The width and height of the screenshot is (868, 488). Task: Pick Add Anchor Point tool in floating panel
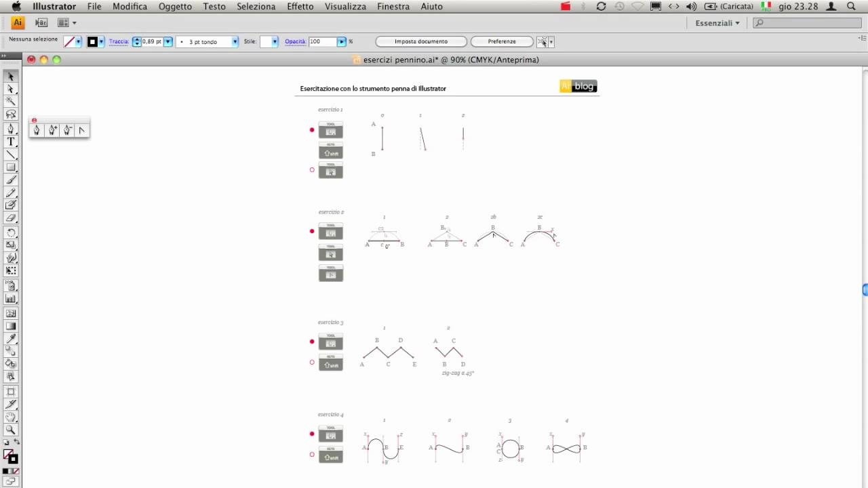[52, 130]
